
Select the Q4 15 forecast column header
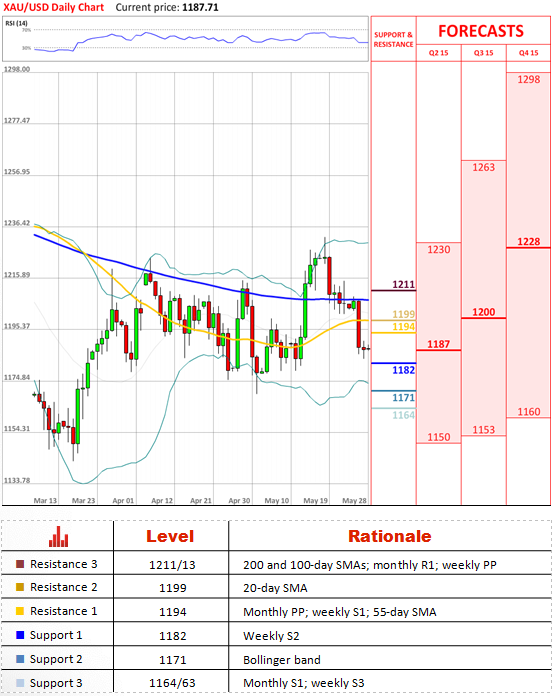click(528, 53)
